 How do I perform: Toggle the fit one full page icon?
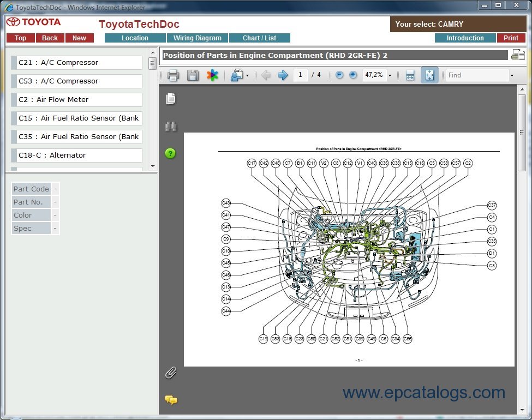click(429, 75)
